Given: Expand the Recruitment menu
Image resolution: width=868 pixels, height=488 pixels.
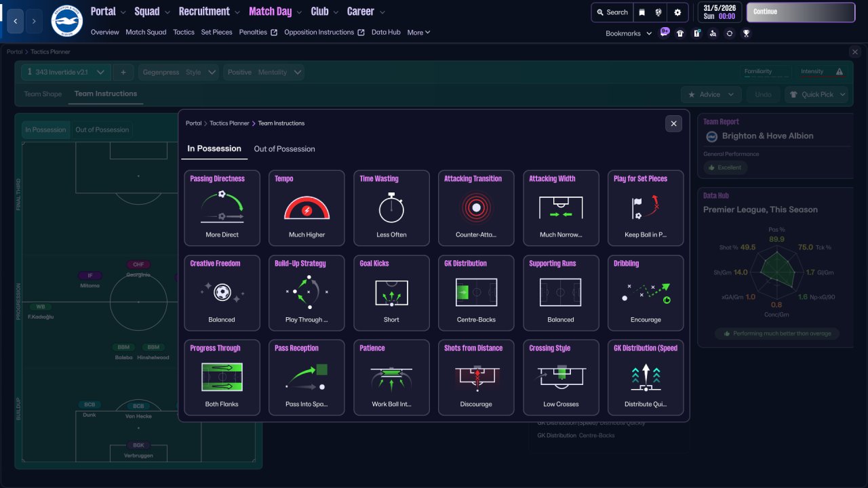Looking at the screenshot, I should coord(210,12).
